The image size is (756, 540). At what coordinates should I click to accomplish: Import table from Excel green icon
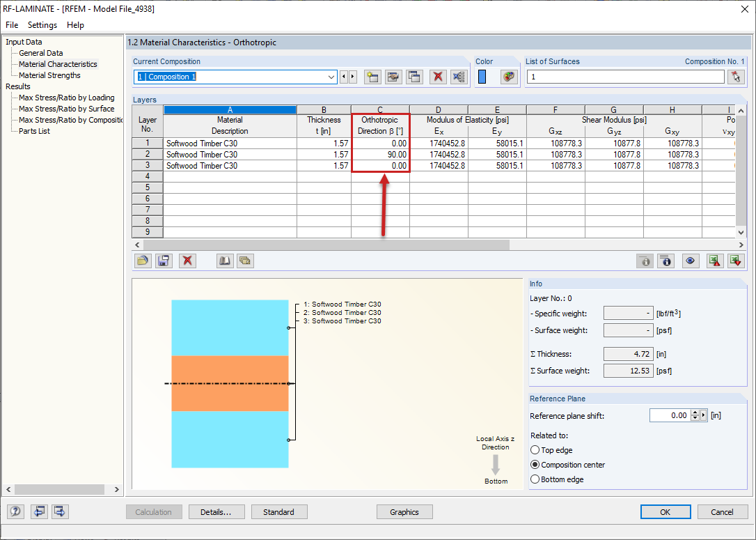tap(736, 261)
